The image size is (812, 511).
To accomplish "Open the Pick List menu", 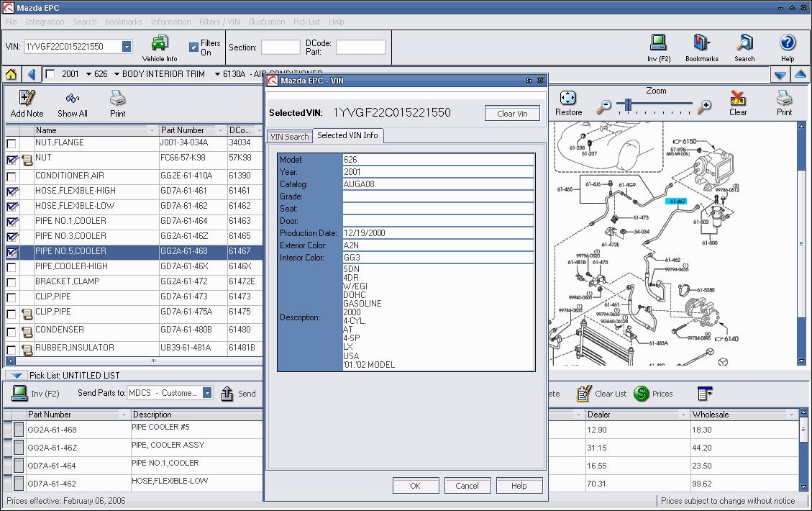I will pyautogui.click(x=306, y=22).
